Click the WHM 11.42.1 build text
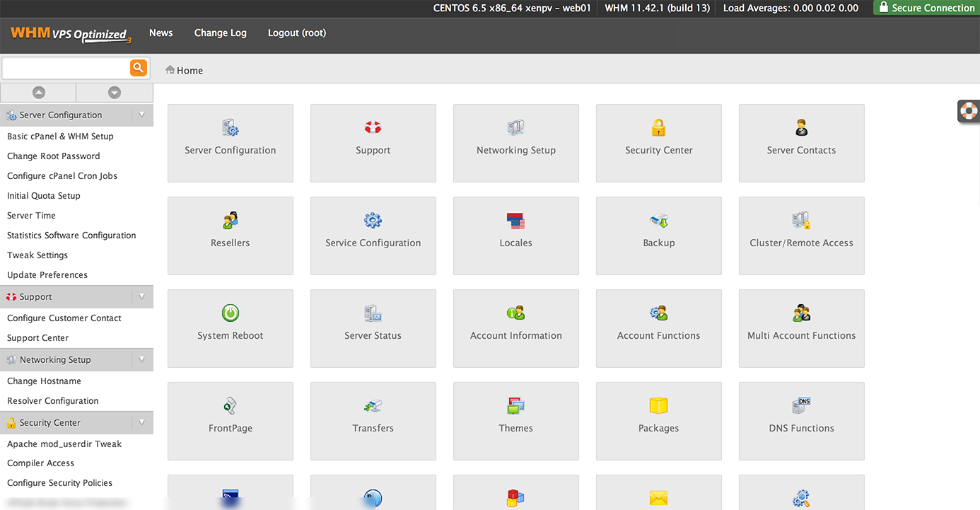980x510 pixels. click(x=657, y=8)
